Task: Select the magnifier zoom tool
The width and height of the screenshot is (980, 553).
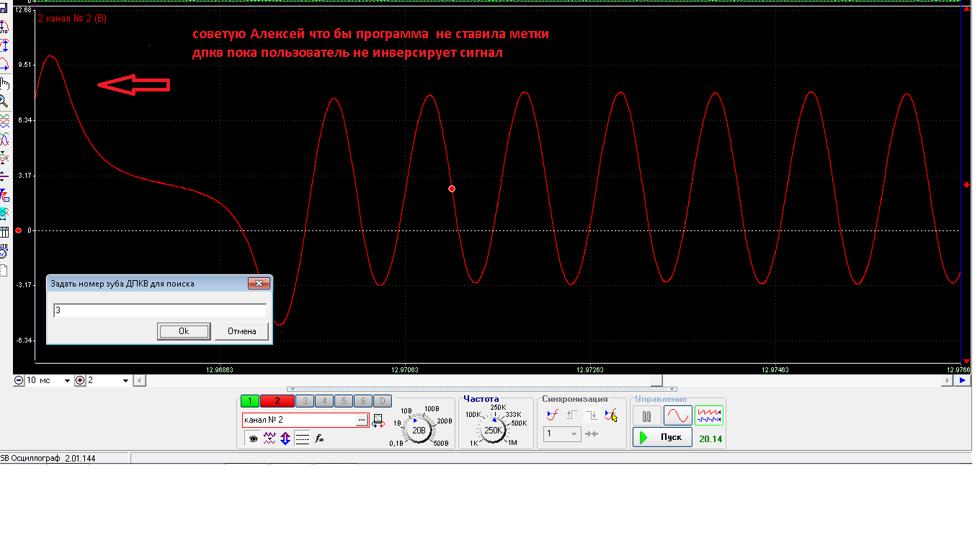Action: pyautogui.click(x=4, y=102)
